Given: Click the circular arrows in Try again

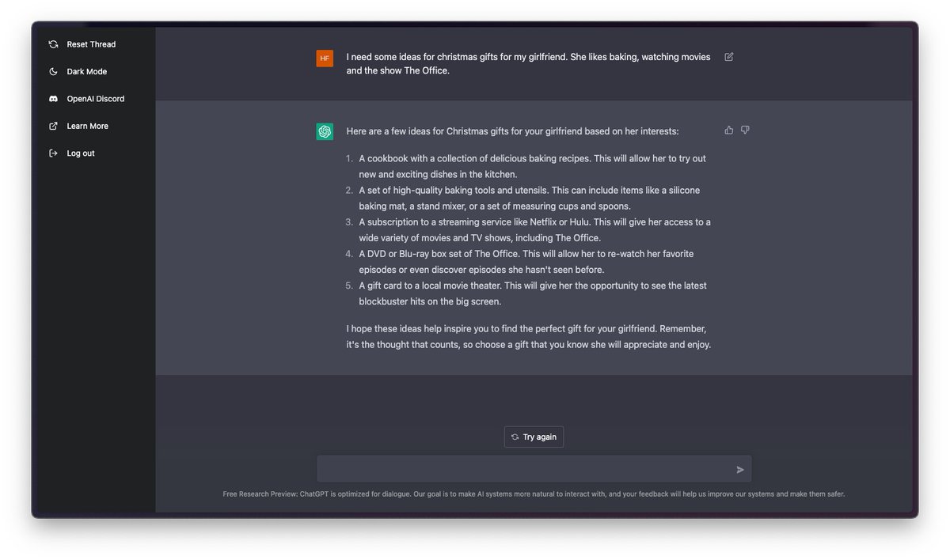Looking at the screenshot, I should 515,437.
